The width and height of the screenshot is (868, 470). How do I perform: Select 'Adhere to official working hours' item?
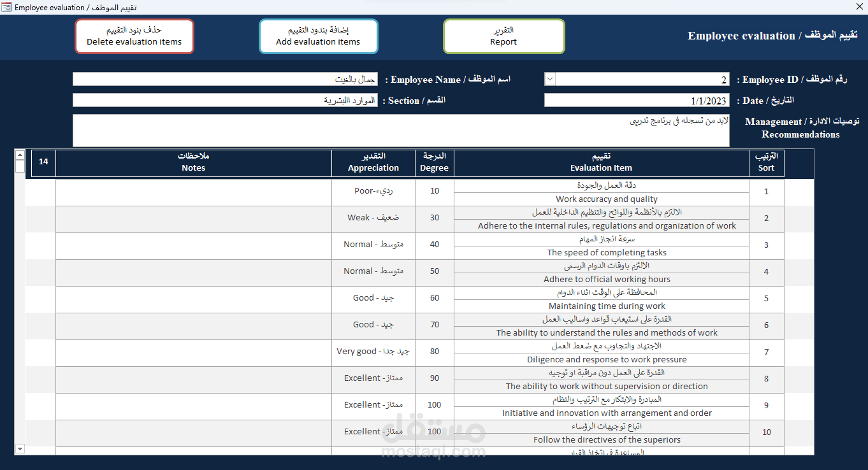[602, 279]
